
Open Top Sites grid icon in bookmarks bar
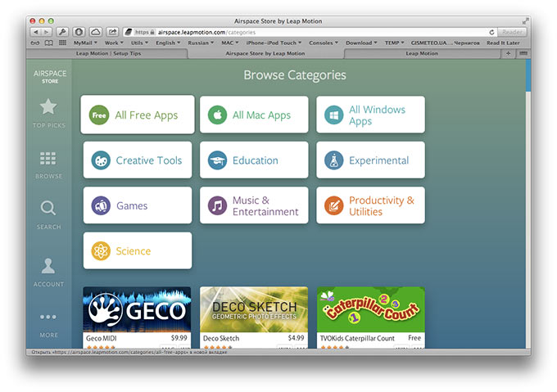62,43
